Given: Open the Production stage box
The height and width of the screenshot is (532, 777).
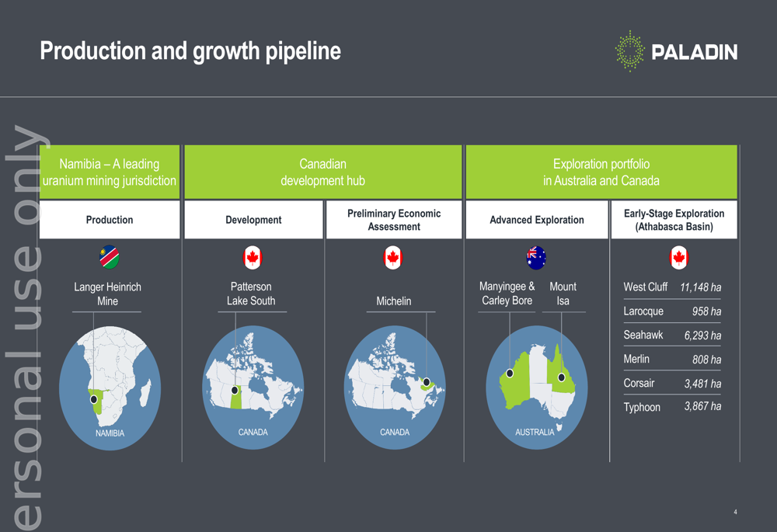Looking at the screenshot, I should click(x=110, y=220).
